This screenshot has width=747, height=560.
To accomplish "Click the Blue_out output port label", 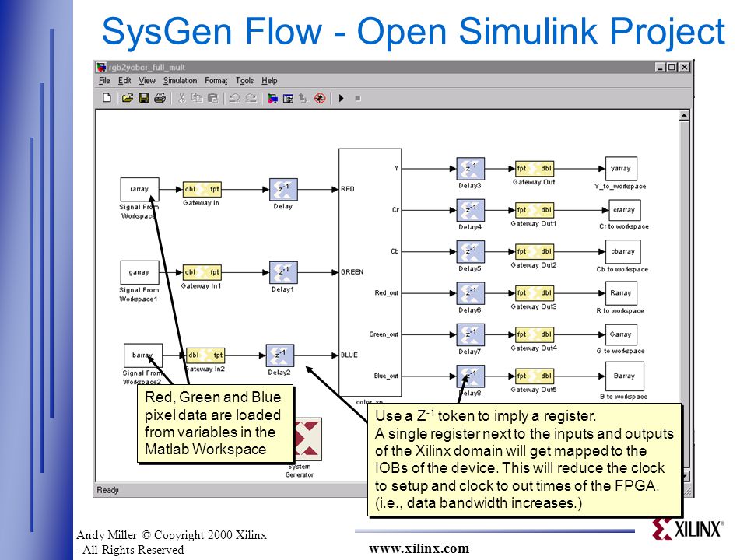I will pos(387,376).
